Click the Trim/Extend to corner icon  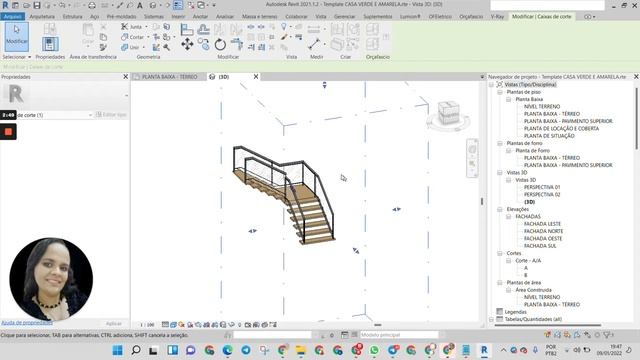click(x=237, y=44)
